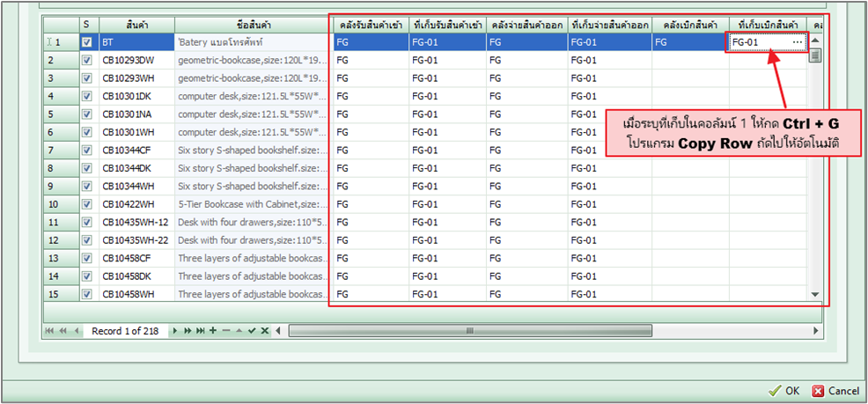Viewport: 868px width, 404px height.
Task: Cancel edit with navigator X icon
Action: click(264, 331)
